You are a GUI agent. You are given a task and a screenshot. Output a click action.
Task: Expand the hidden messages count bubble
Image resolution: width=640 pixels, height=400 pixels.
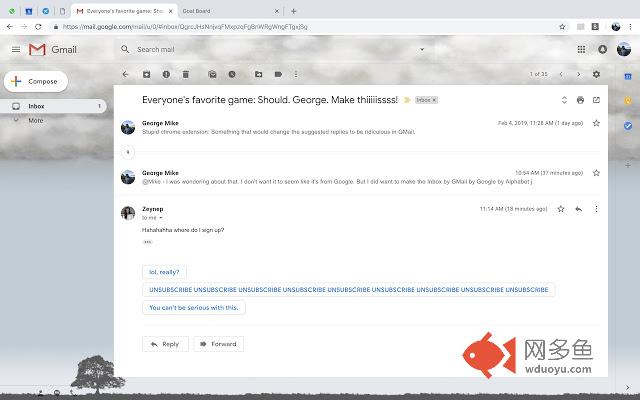[x=128, y=152]
